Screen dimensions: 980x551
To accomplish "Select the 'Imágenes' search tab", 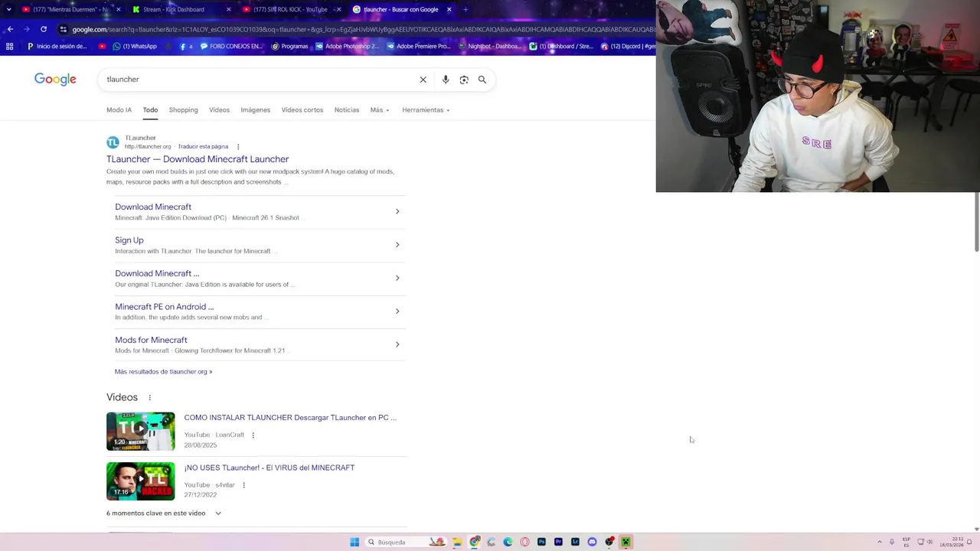I will coord(255,110).
